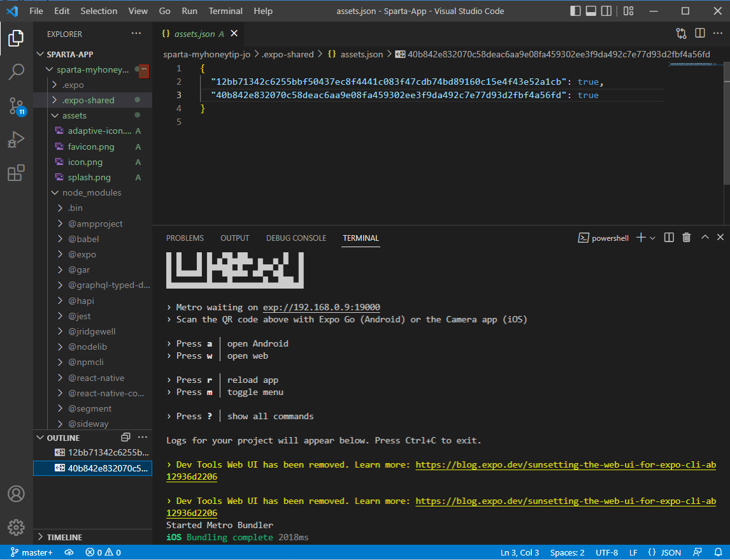Switch to the PROBLEMS tab
Image resolution: width=730 pixels, height=560 pixels.
[185, 238]
